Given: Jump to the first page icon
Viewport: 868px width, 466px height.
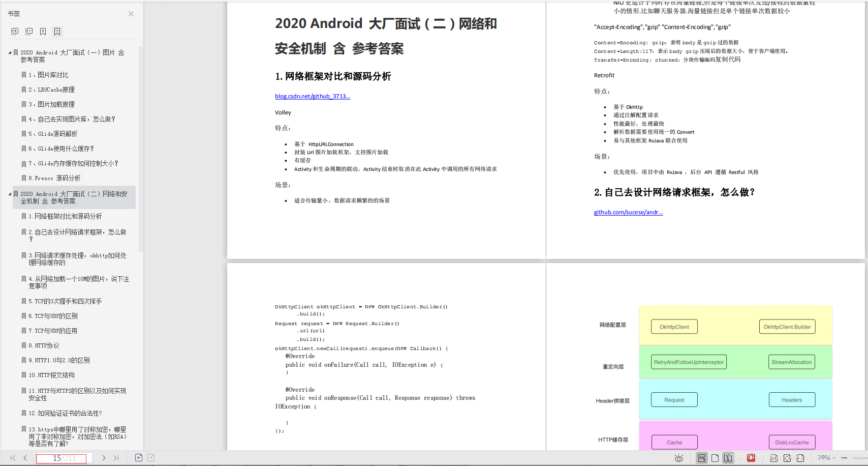Looking at the screenshot, I should pos(12,458).
